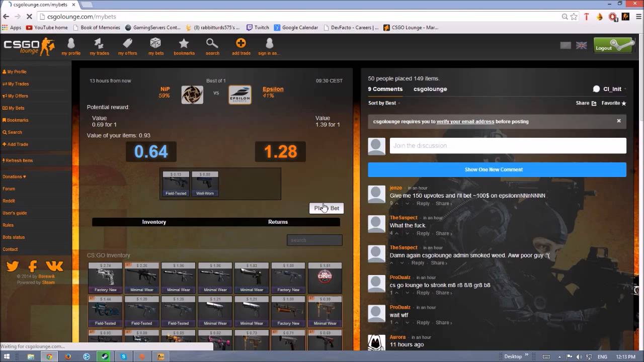Click Favorite star link in comments
The width and height of the screenshot is (644, 362).
(x=614, y=103)
